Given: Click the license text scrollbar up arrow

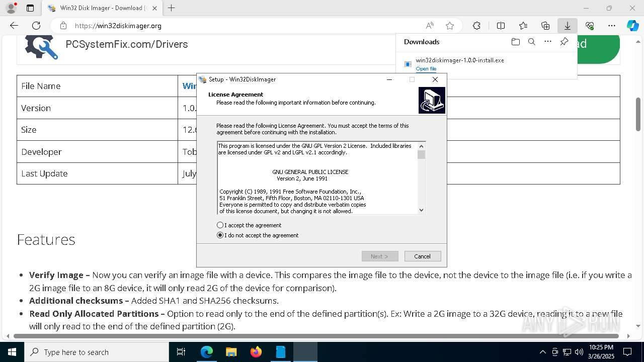Looking at the screenshot, I should tap(422, 146).
